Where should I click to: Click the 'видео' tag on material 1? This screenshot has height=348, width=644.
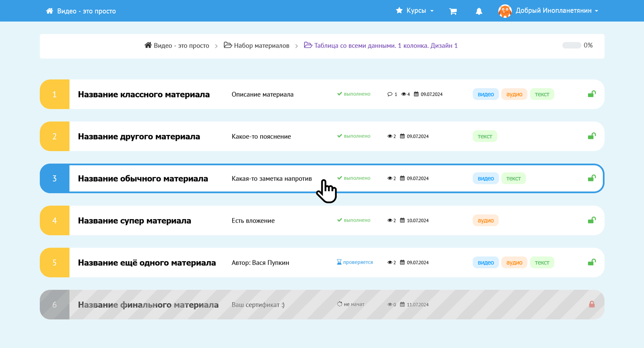[485, 94]
